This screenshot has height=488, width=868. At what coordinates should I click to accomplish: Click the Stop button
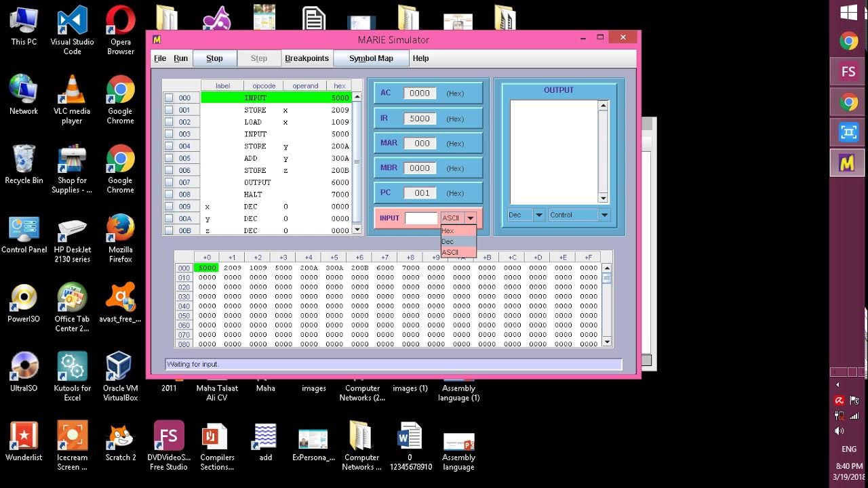tap(214, 58)
